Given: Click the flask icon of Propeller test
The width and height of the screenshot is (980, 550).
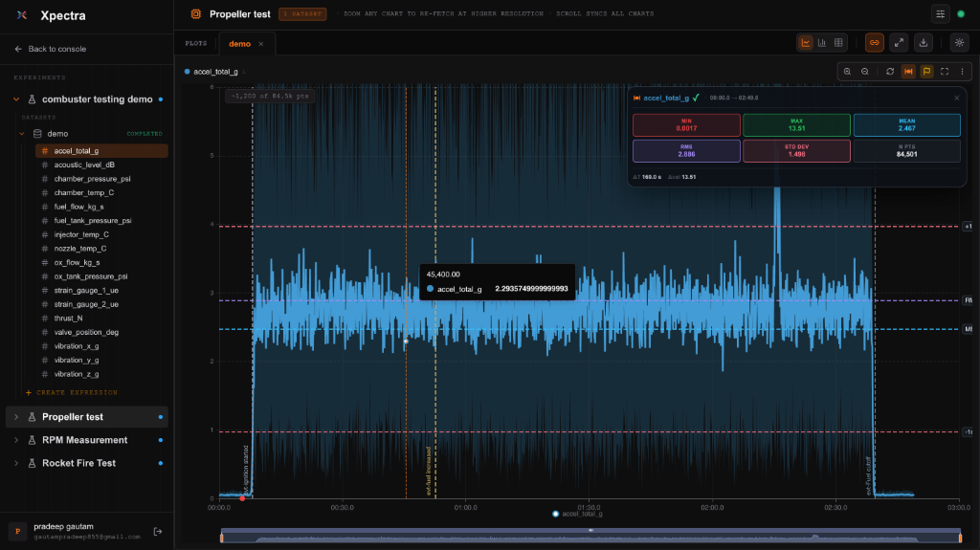Looking at the screenshot, I should pos(32,417).
